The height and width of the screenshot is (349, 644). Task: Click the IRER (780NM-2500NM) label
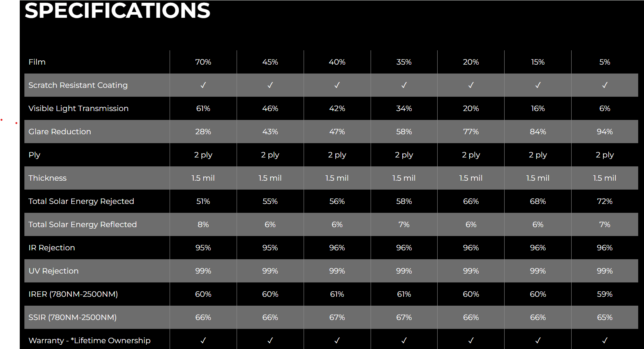click(73, 294)
